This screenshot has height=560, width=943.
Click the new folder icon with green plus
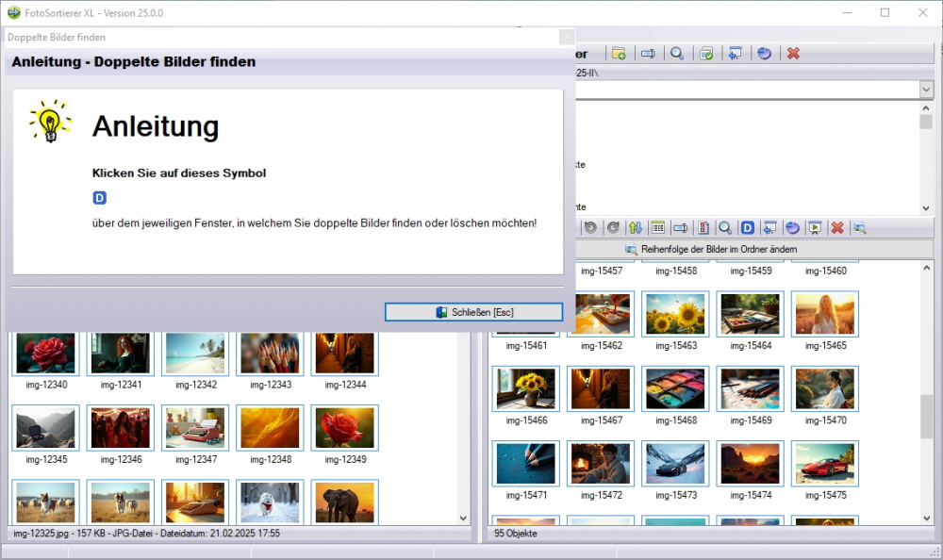click(x=619, y=54)
